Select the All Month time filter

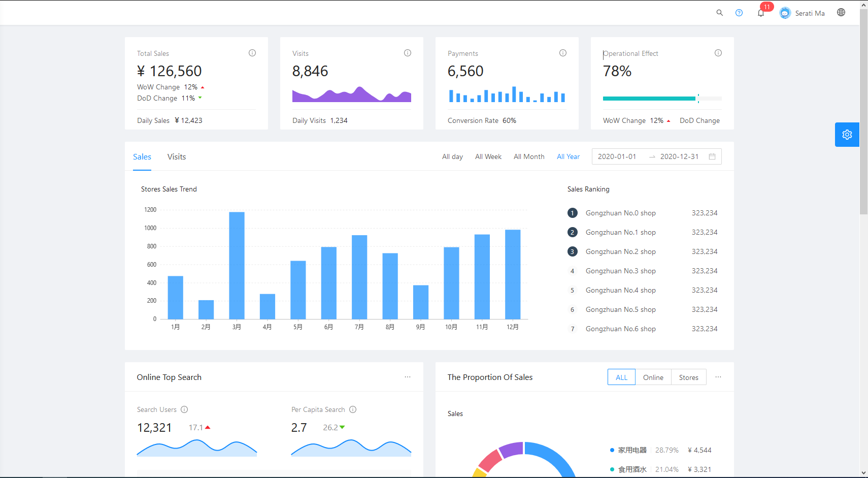coord(529,156)
